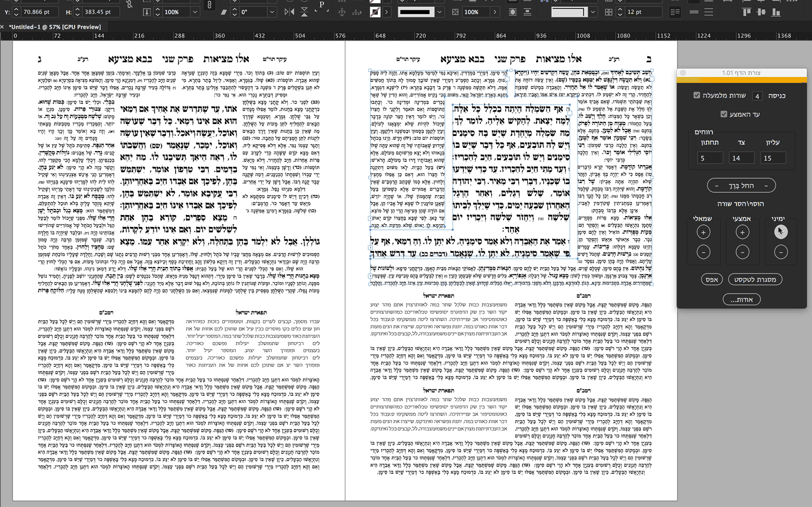Image resolution: width=812 pixels, height=507 pixels.
Task: Open the אודות... about button
Action: point(742,300)
